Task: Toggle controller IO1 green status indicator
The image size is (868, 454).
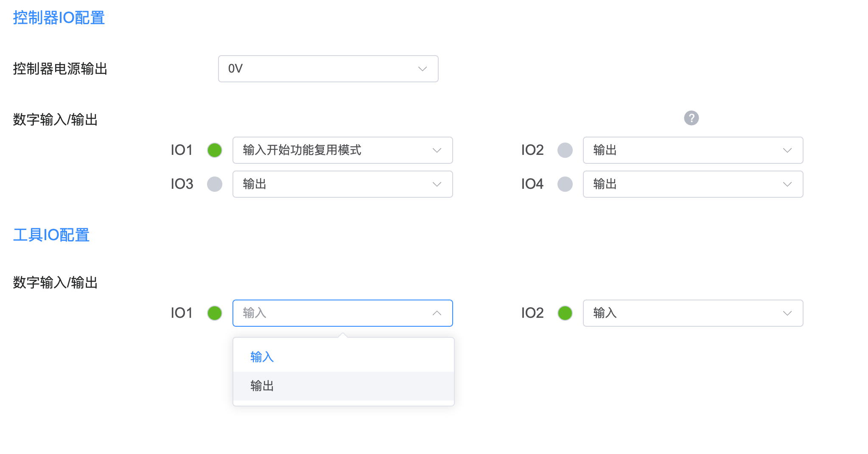Action: click(x=215, y=150)
